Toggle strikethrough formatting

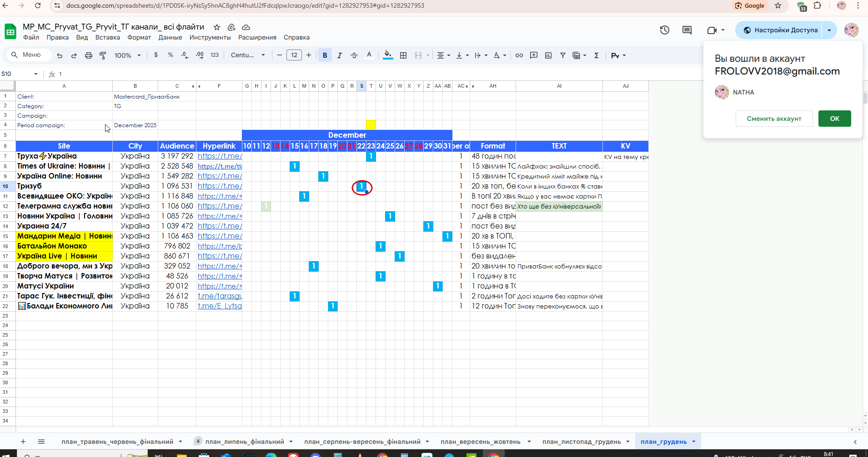pos(354,55)
